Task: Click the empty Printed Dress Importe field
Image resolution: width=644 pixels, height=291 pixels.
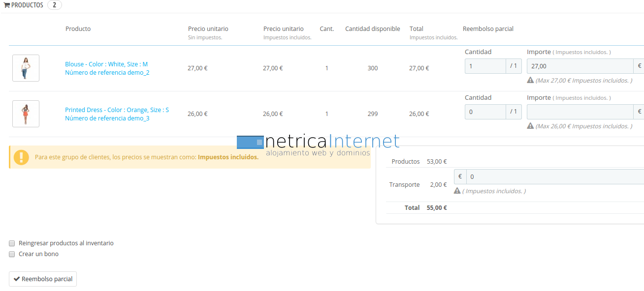Action: [580, 112]
